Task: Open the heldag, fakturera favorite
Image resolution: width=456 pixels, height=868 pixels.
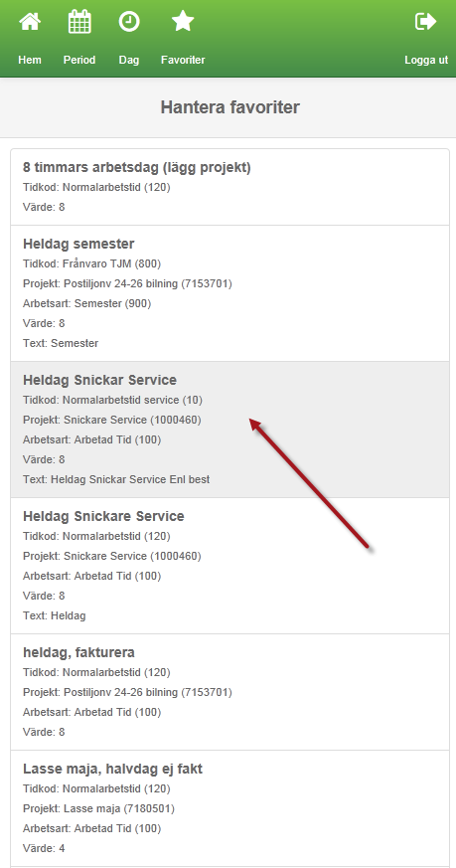Action: tap(229, 692)
